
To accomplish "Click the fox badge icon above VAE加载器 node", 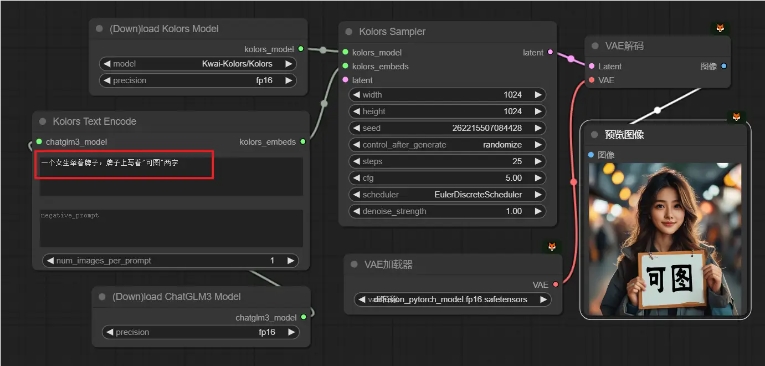I will point(552,247).
